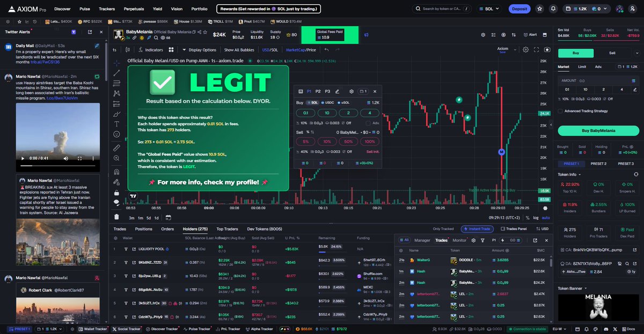644x334 pixels.
Task: Select the zoom in tool
Action: coord(116,158)
